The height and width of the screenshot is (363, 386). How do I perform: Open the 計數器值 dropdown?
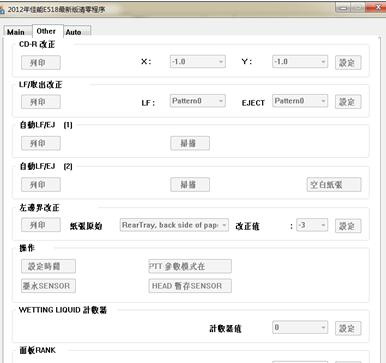click(x=300, y=327)
